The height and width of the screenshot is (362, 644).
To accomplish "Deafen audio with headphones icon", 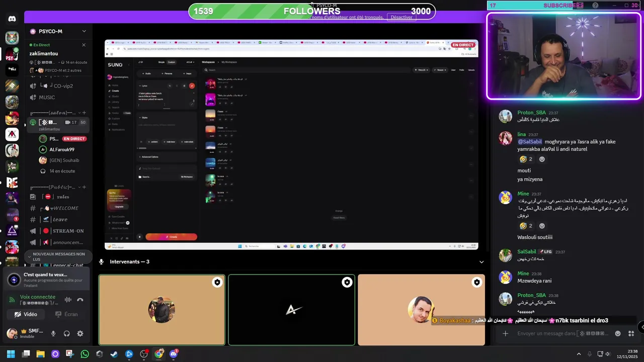I will point(66,333).
